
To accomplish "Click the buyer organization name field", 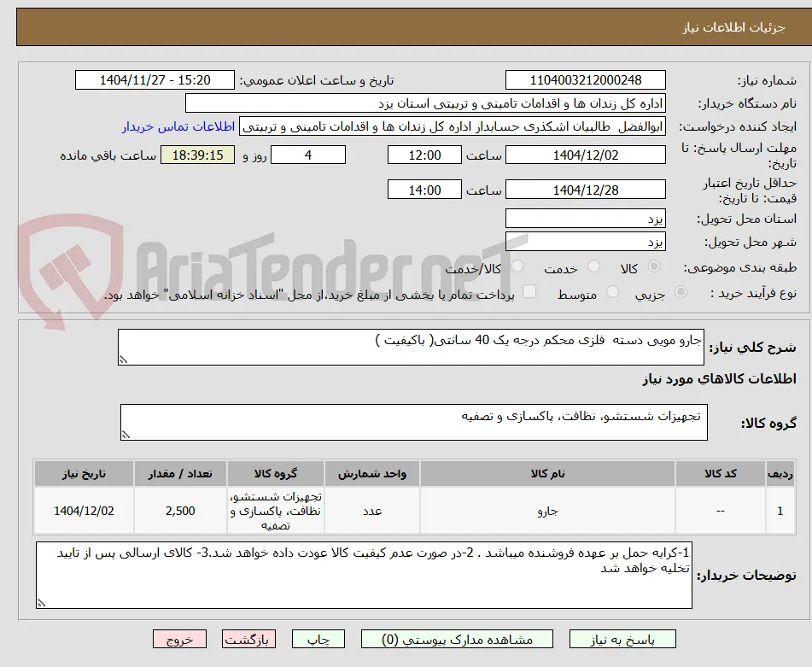I will [x=425, y=103].
